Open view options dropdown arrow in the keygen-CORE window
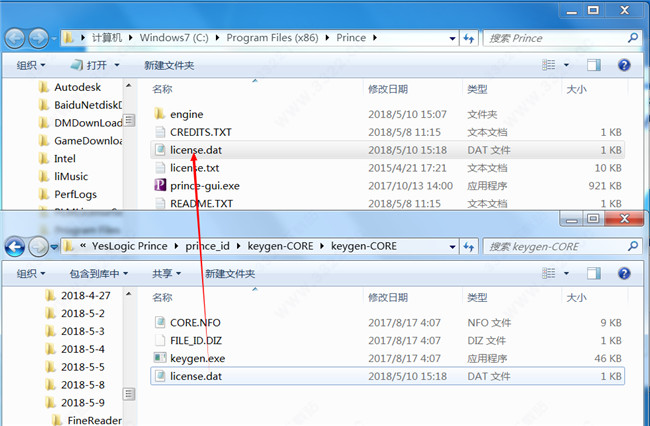 coord(566,274)
